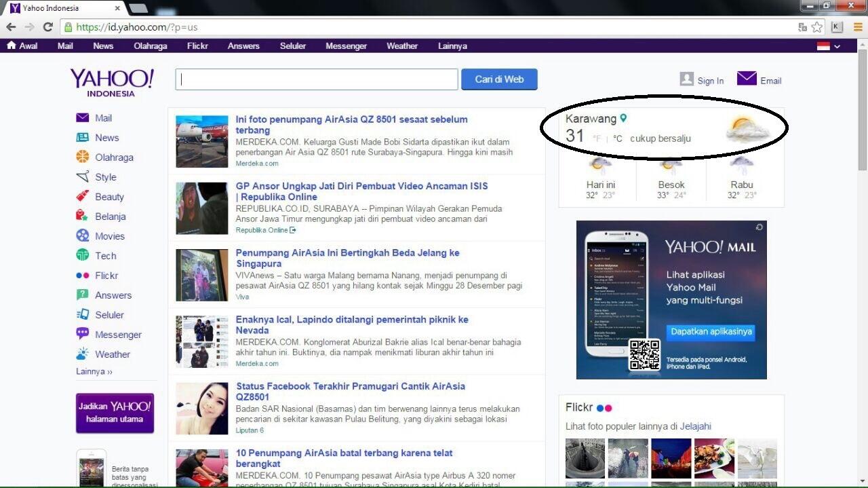Click the News icon in sidebar
Viewport: 868px width, 488px height.
[83, 137]
